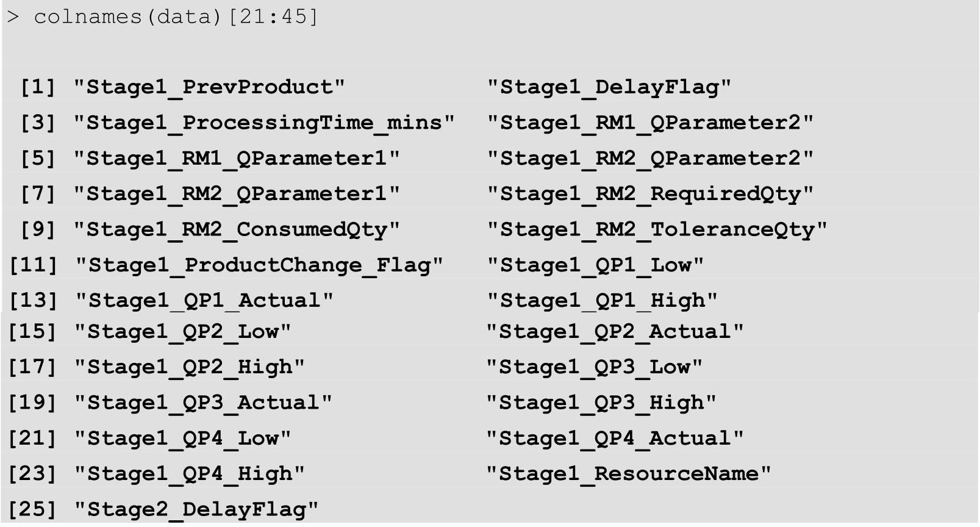Click the "Stage1_QP3_Low" output entry
The width and height of the screenshot is (980, 527).
(x=595, y=367)
